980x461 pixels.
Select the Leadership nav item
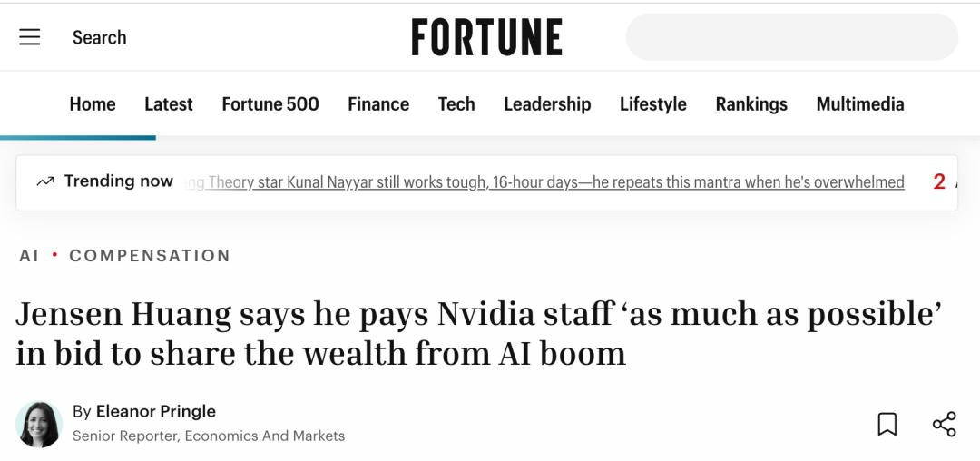pyautogui.click(x=547, y=103)
